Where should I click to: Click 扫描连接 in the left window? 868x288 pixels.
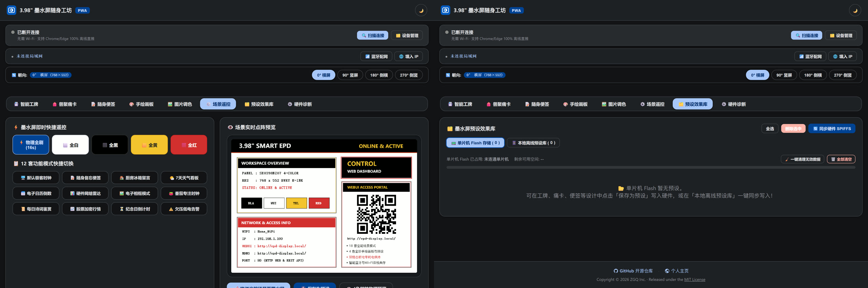click(373, 35)
